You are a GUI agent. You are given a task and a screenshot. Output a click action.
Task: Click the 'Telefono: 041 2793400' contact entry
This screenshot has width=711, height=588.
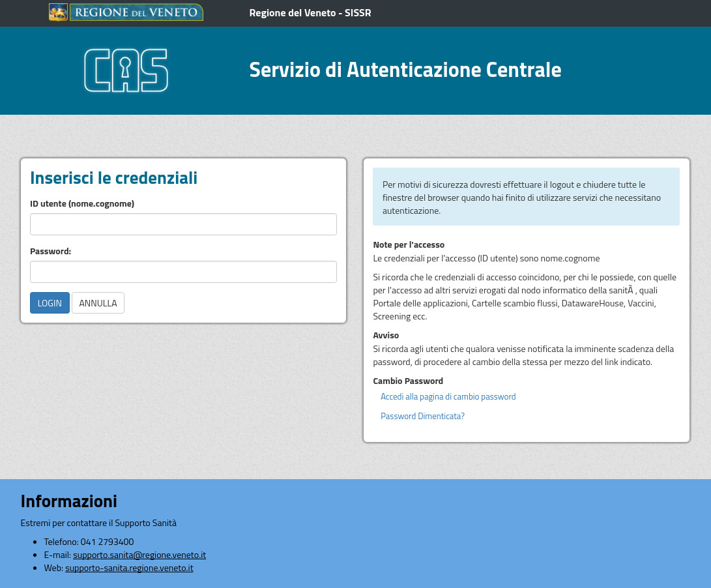pos(89,542)
